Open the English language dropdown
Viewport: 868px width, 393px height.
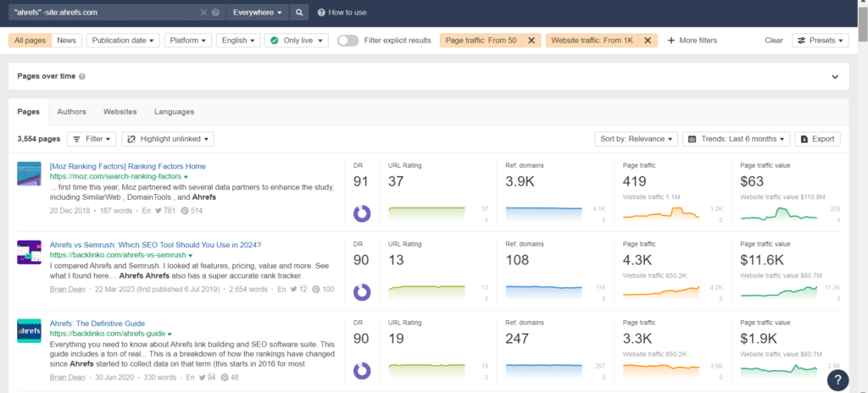(x=238, y=41)
